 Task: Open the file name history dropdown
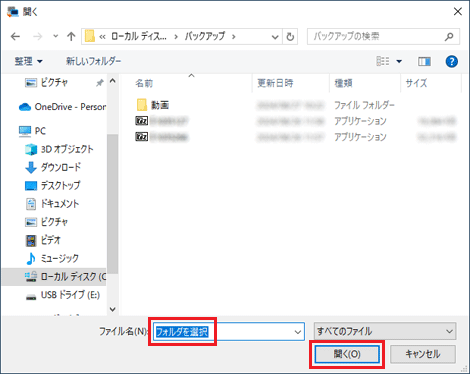point(298,332)
